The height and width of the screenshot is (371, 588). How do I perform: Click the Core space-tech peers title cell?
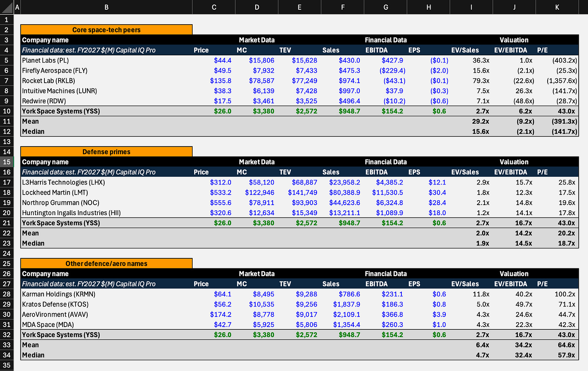(x=107, y=30)
